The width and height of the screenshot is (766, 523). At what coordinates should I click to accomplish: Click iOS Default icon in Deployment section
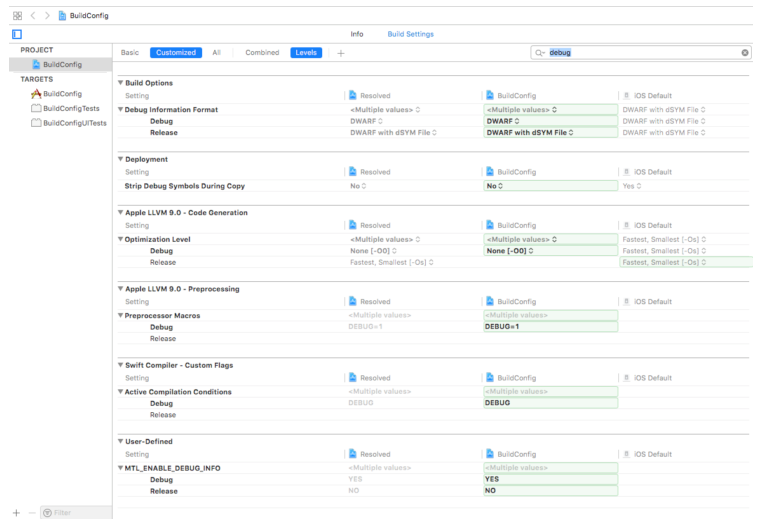(x=626, y=171)
